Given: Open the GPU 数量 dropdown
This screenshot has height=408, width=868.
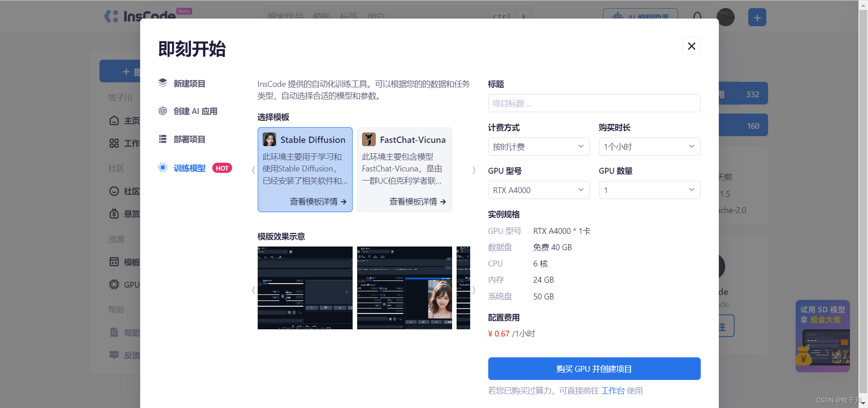Looking at the screenshot, I should pos(650,190).
